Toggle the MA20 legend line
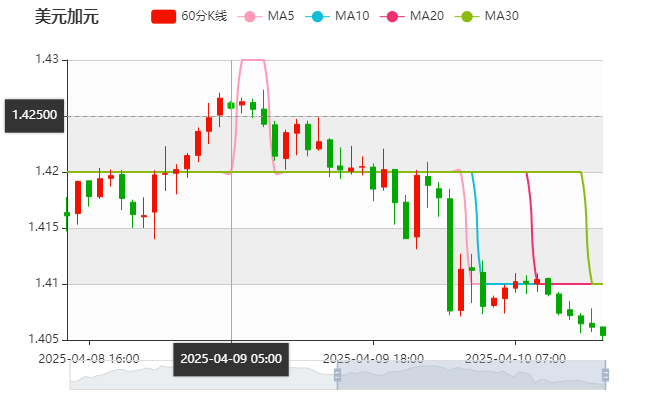 412,17
